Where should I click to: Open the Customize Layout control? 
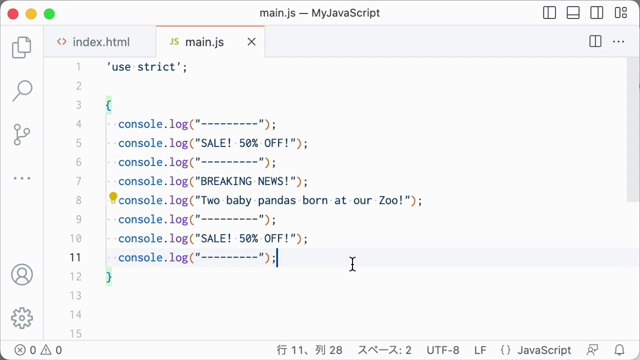[620, 13]
